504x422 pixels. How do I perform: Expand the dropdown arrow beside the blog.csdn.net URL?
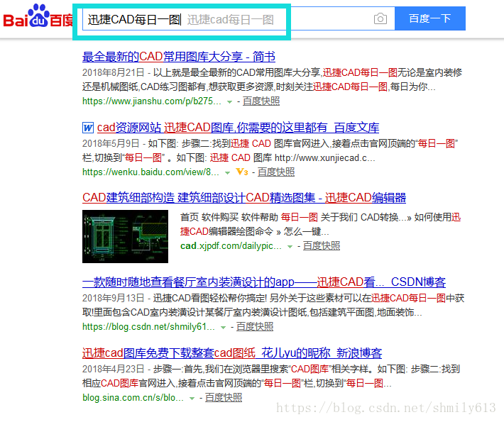(x=223, y=328)
